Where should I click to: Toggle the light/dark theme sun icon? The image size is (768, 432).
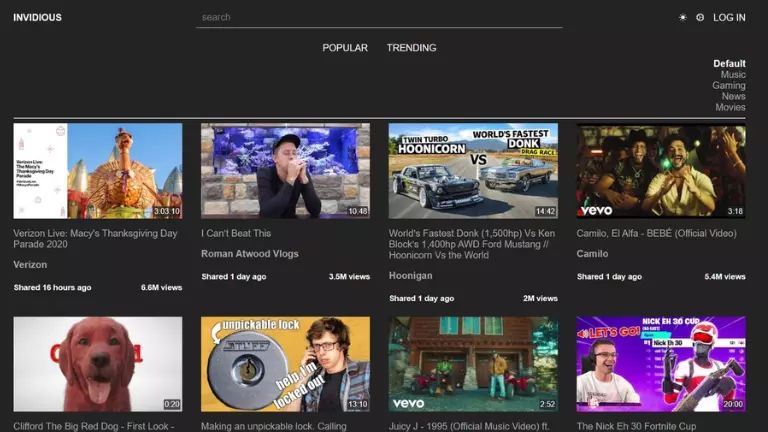[x=682, y=18]
